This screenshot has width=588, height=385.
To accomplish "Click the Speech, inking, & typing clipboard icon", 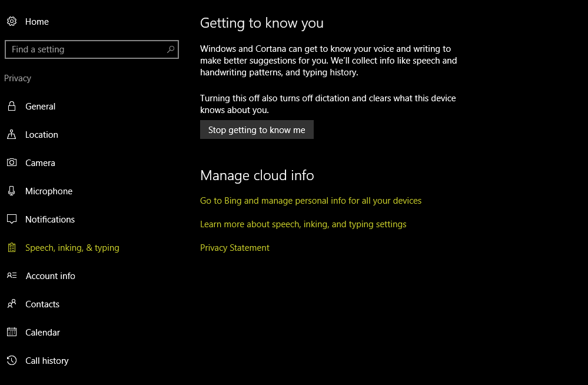I will coord(12,248).
